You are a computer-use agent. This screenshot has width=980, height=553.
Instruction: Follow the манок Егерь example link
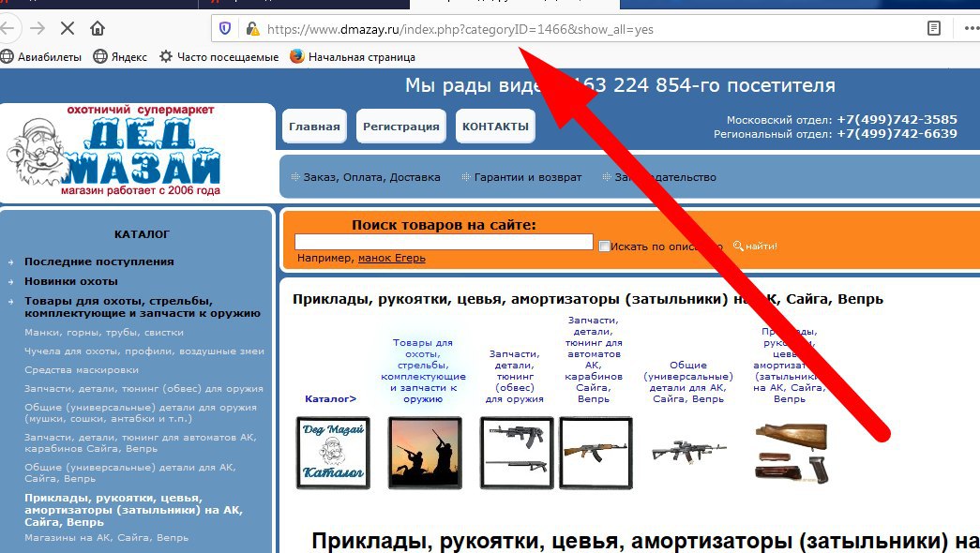click(x=391, y=258)
